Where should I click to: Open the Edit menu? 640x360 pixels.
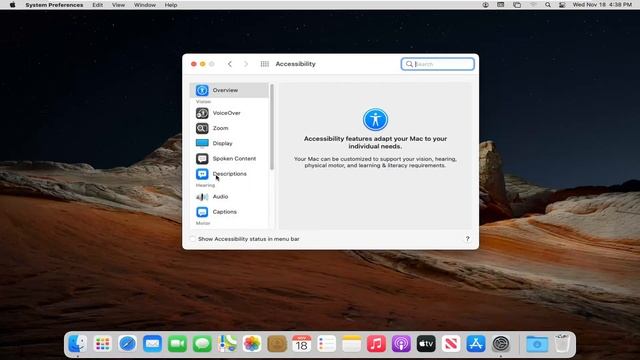click(98, 5)
